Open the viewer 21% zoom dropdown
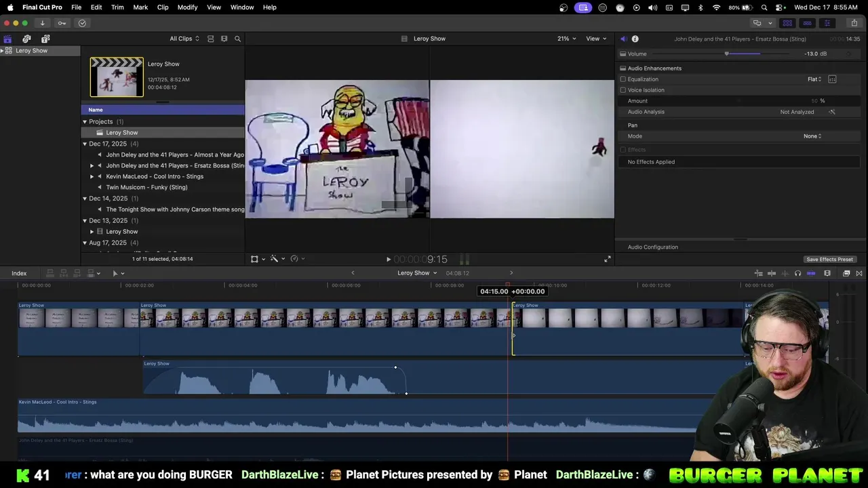 [x=567, y=39]
